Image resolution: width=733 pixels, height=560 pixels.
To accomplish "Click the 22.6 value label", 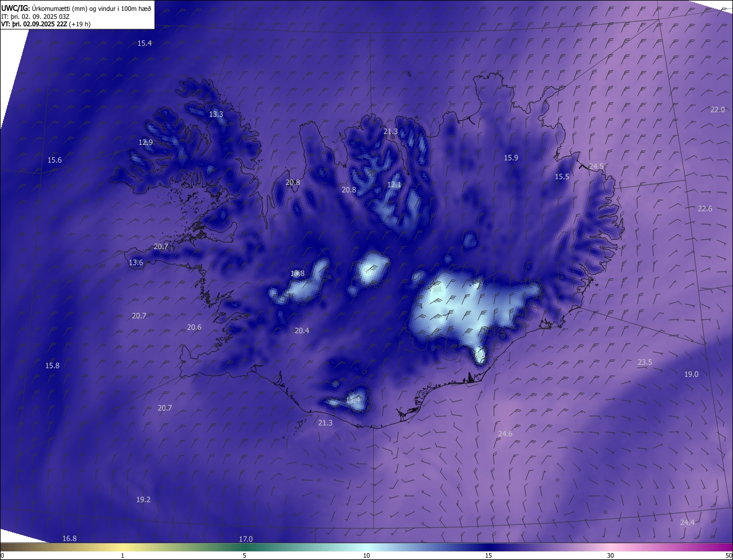I will tap(705, 209).
